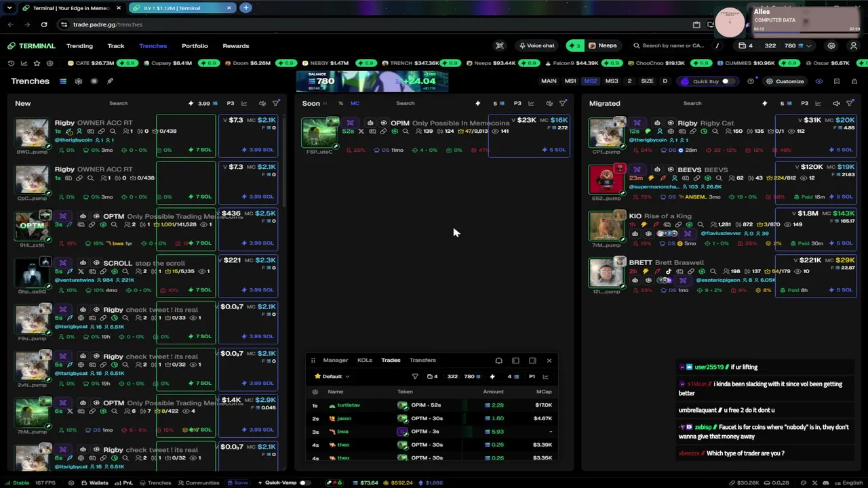Open ticker bar settings gear
Viewport: 868px width, 488px height.
tap(50, 63)
